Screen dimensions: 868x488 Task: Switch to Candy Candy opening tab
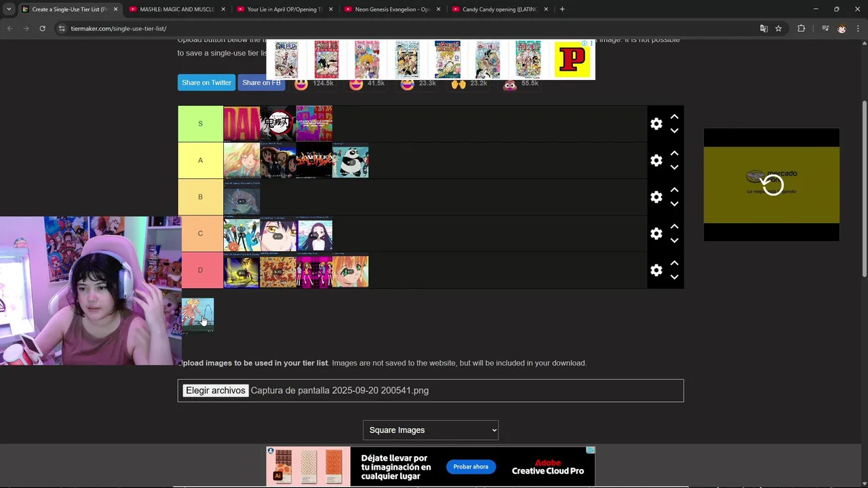click(x=499, y=9)
